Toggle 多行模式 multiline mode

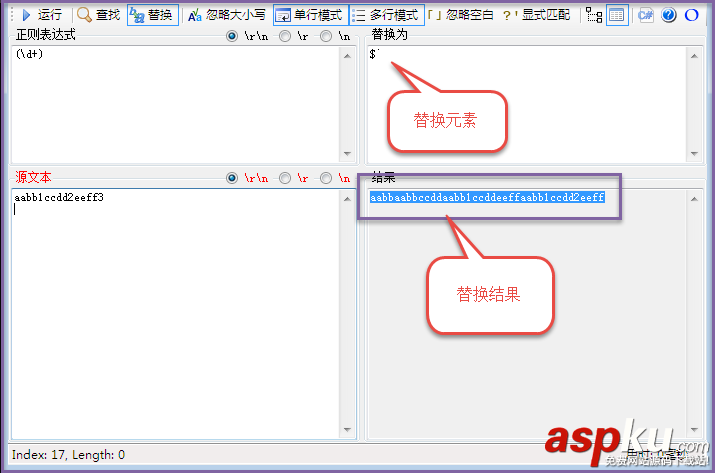(386, 15)
